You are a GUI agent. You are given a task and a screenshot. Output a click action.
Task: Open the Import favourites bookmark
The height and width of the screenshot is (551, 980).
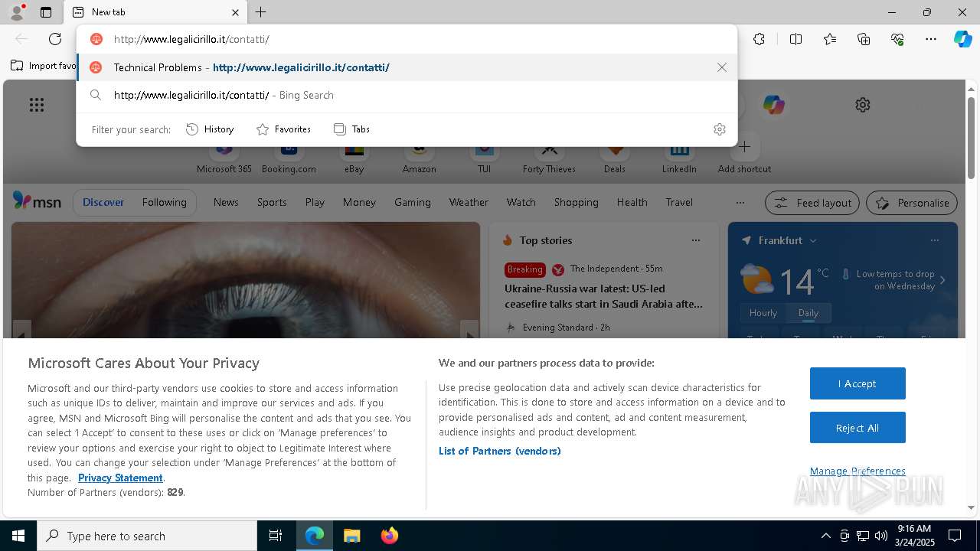(44, 66)
